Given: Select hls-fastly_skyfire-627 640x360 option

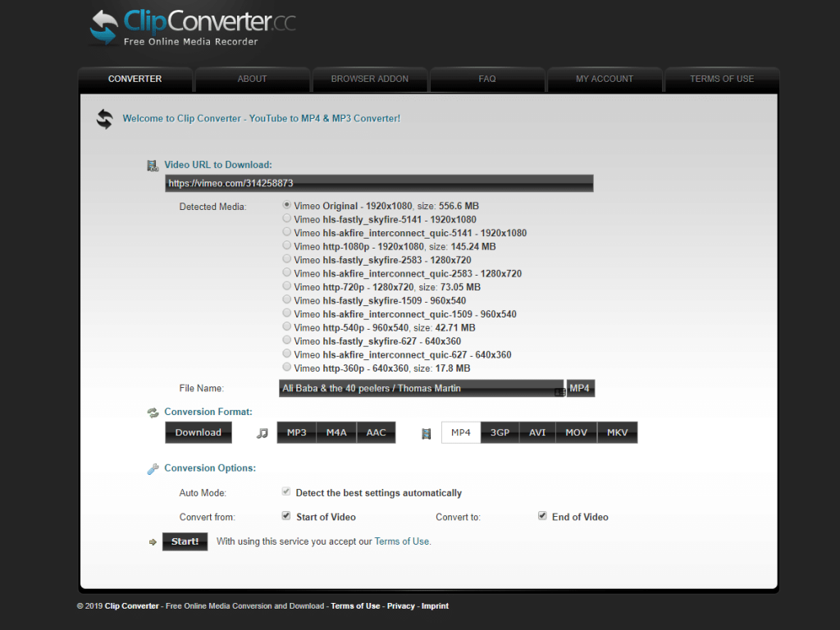Looking at the screenshot, I should tap(287, 340).
